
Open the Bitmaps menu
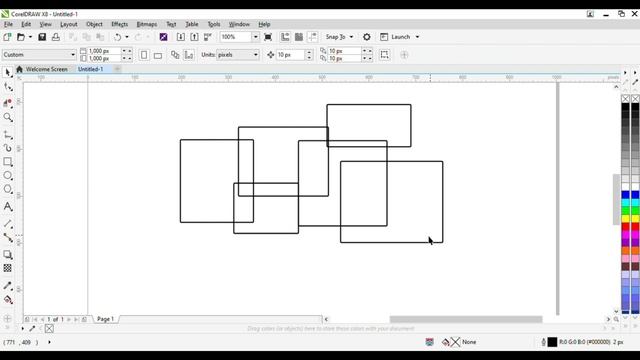point(147,24)
